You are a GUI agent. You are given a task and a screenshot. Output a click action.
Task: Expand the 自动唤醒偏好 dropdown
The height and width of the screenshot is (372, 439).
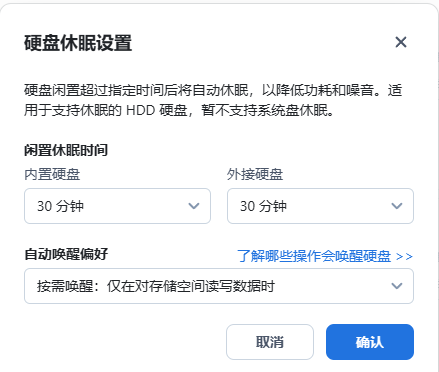coord(219,286)
